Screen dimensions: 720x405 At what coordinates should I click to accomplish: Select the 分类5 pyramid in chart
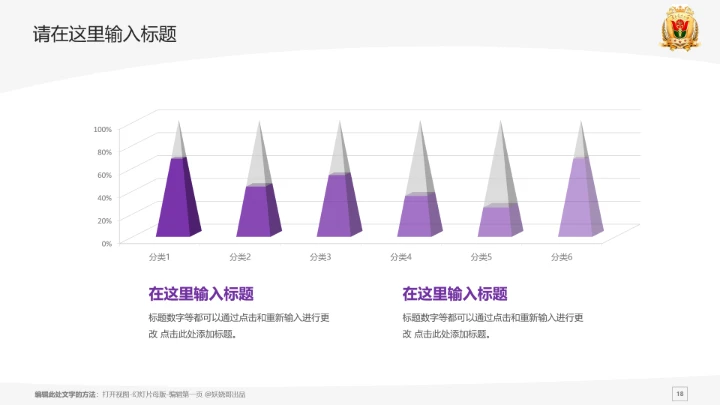tap(500, 180)
